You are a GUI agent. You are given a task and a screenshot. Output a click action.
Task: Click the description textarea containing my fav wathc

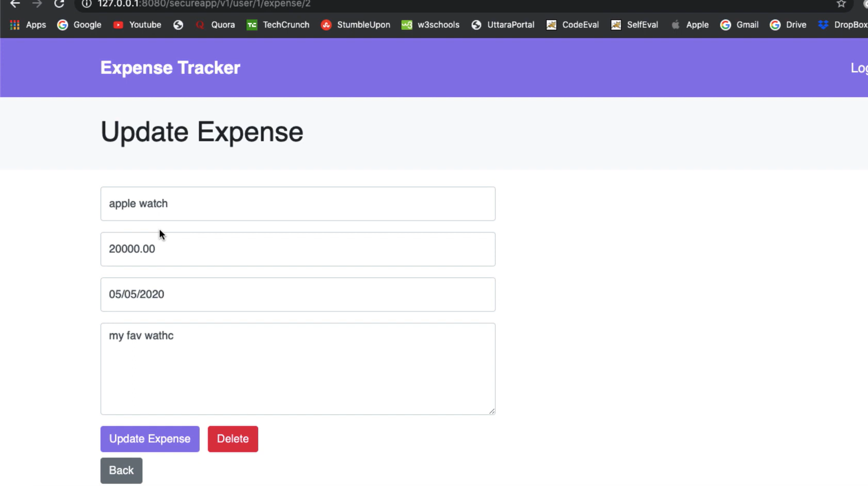point(298,368)
